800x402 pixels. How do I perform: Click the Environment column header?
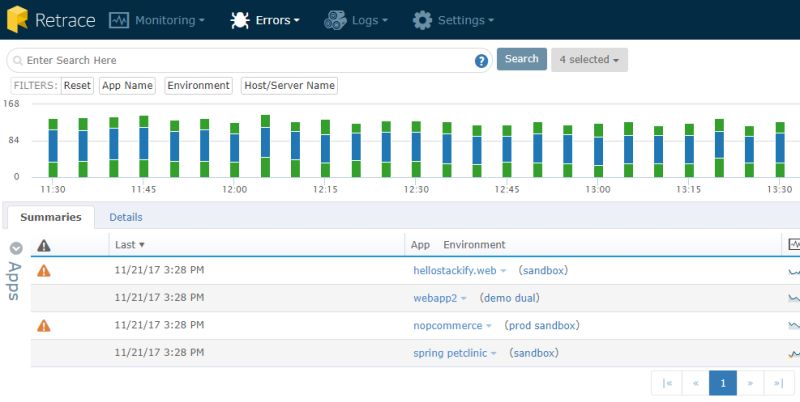click(x=474, y=245)
